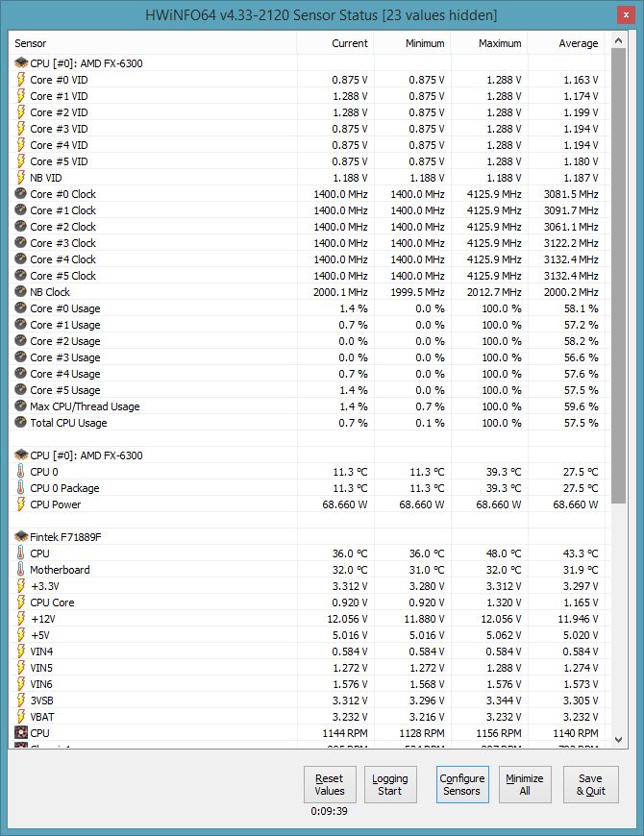The width and height of the screenshot is (644, 836).
Task: Select the VIN6 row label
Action: tap(41, 684)
